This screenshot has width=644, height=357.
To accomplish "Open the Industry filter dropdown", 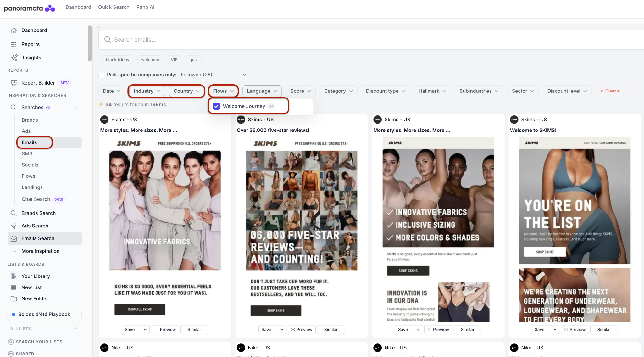I will tap(147, 91).
